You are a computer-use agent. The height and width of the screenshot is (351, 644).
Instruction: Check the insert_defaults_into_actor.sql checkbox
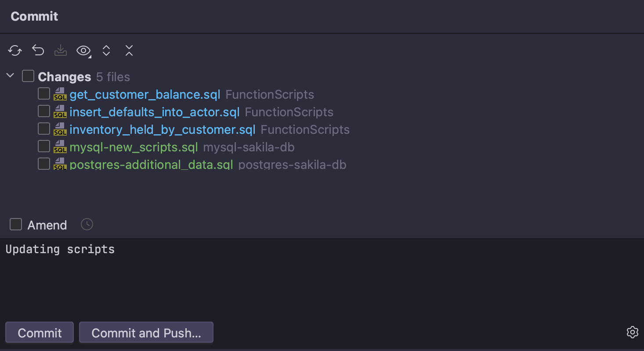43,111
